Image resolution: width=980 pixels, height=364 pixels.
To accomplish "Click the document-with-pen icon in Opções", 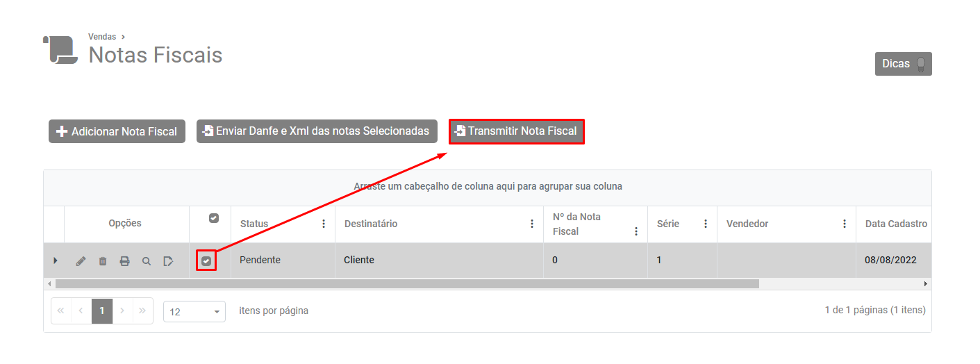I will [168, 261].
